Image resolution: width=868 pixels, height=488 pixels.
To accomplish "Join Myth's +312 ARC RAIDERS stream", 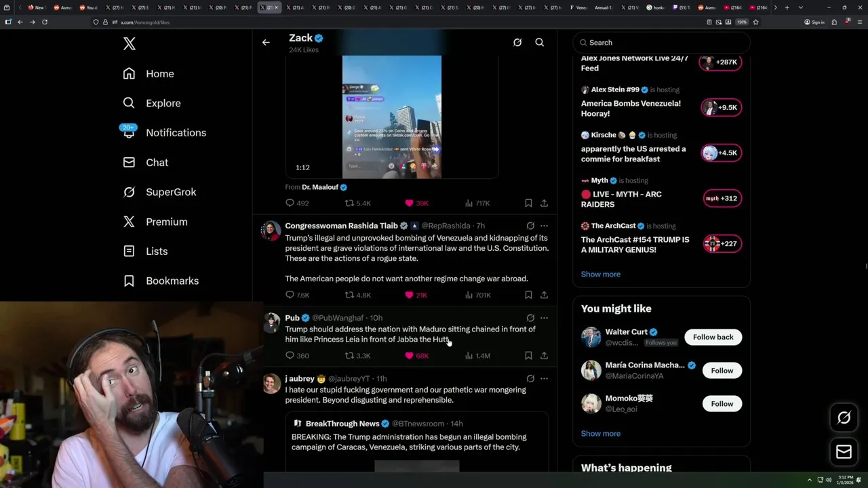I will (722, 199).
